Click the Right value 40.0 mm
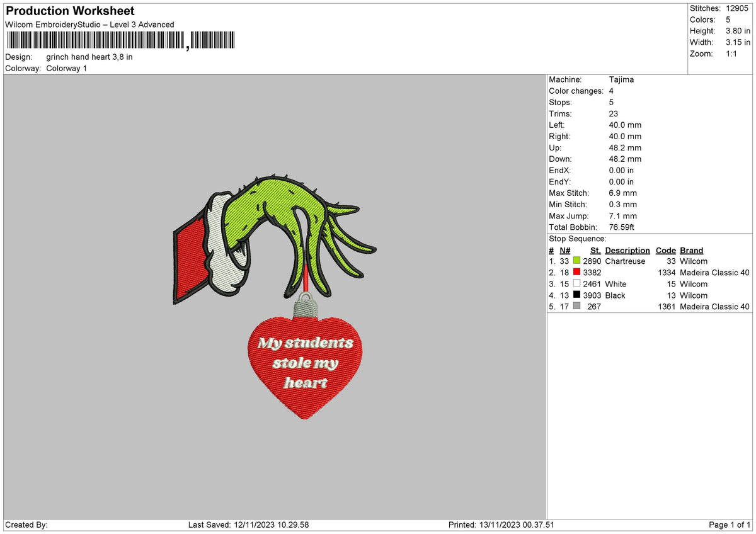The width and height of the screenshot is (756, 534). click(x=625, y=137)
